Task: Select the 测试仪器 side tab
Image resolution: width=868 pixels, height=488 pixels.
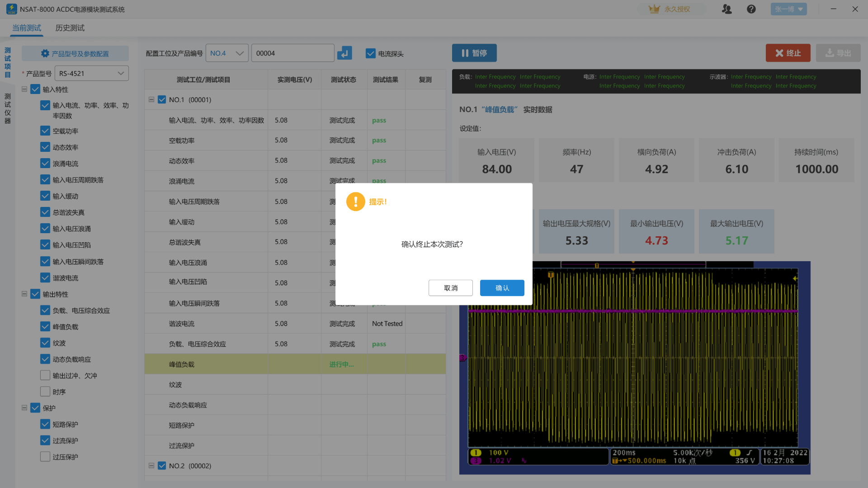Action: coord(8,108)
